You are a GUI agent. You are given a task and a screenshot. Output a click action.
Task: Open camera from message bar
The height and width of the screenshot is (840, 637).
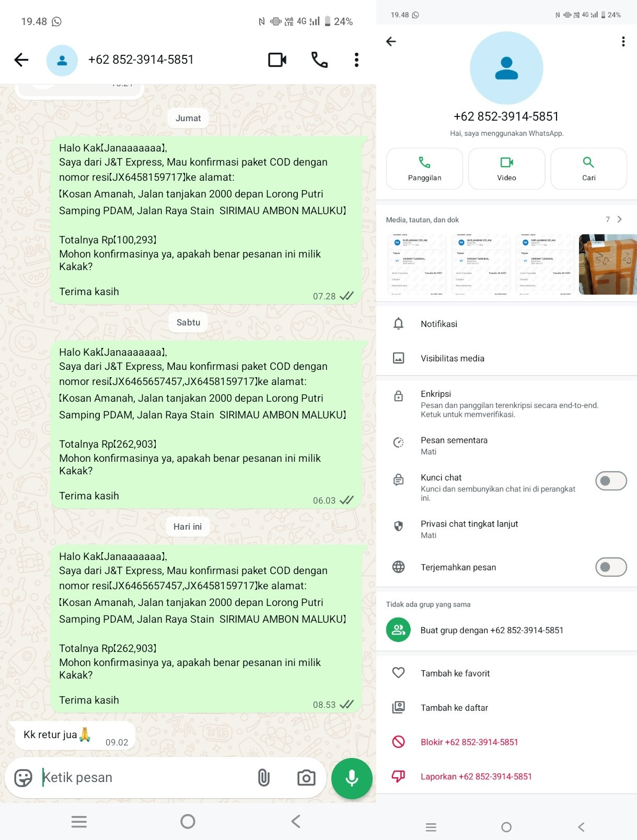pos(306,778)
